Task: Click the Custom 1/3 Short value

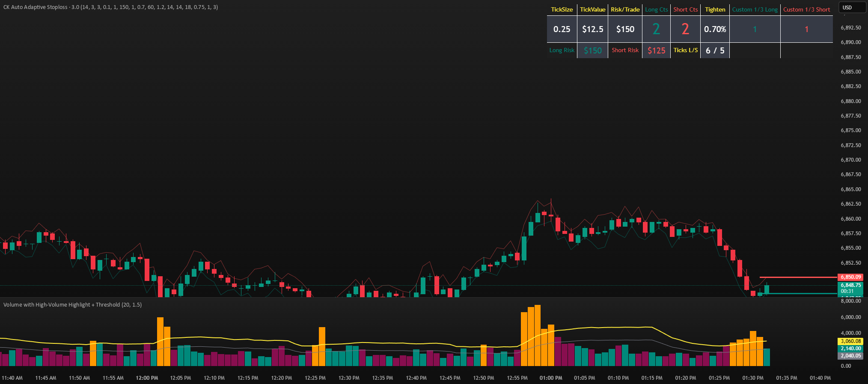Action: coord(807,29)
